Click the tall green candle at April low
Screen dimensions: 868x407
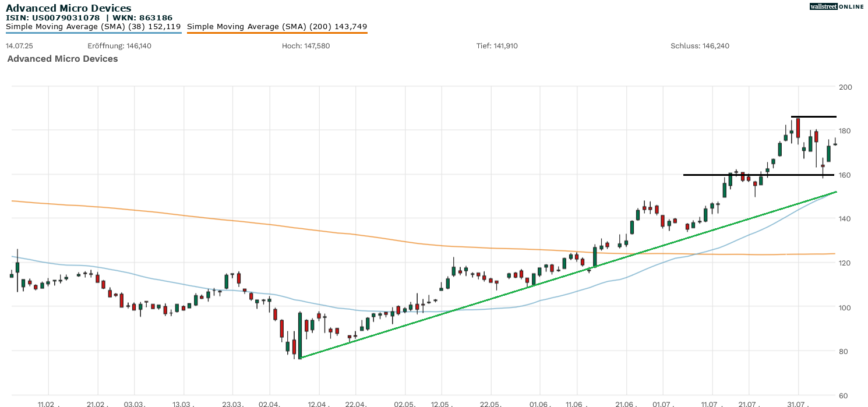pos(300,335)
